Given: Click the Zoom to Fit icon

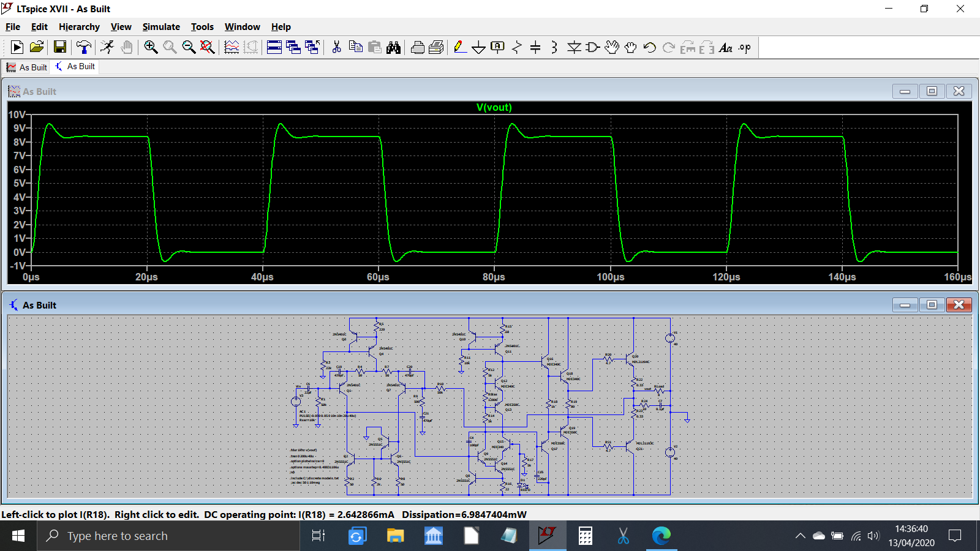Looking at the screenshot, I should pyautogui.click(x=208, y=47).
